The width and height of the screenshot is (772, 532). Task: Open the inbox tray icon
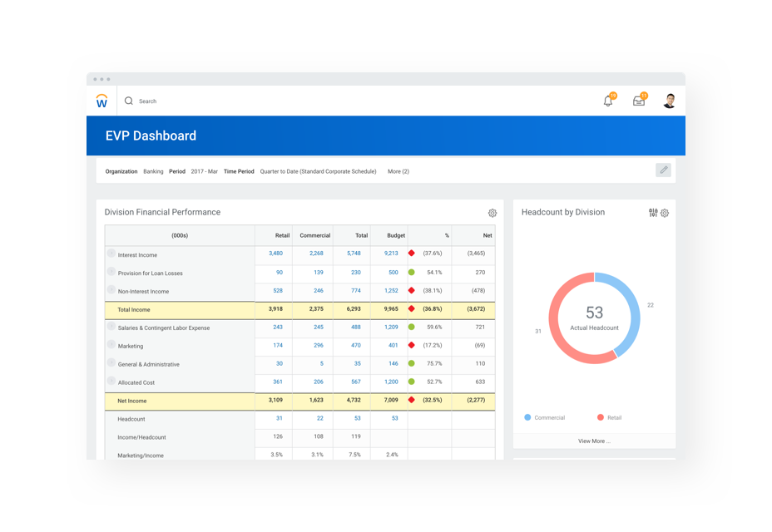(639, 101)
